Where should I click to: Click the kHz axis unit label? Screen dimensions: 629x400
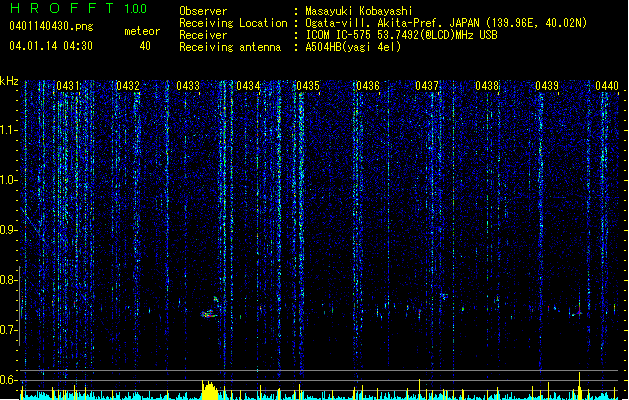[9, 81]
